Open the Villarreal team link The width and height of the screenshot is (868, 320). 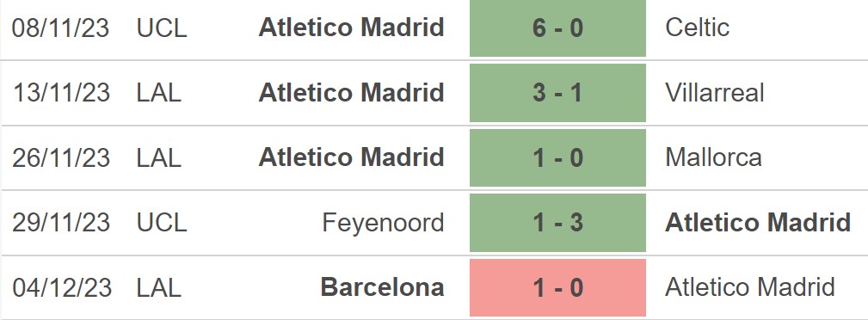[715, 92]
